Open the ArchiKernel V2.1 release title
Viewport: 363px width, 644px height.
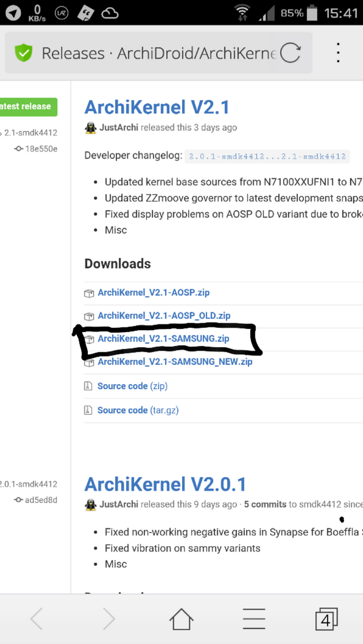coord(156,107)
